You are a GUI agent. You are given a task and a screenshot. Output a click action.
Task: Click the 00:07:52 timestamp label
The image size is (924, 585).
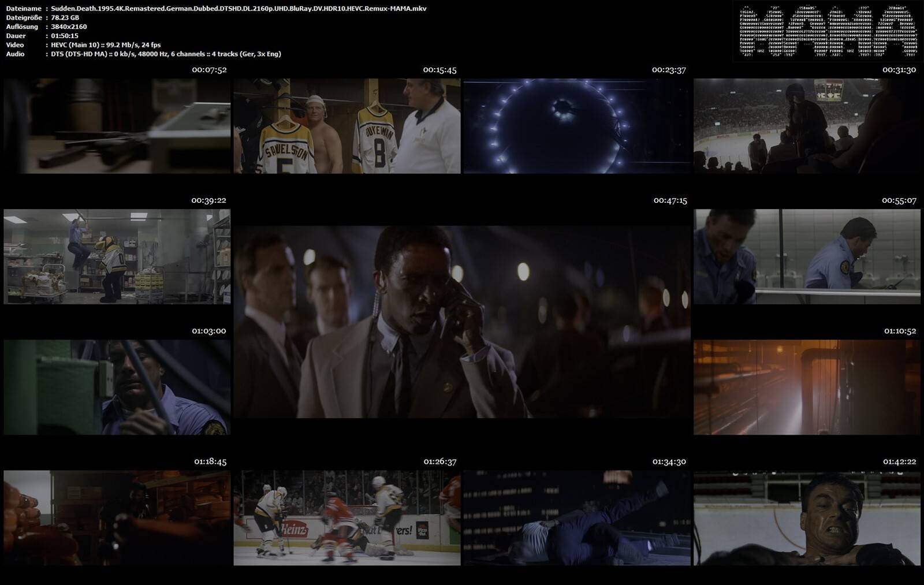(x=209, y=70)
